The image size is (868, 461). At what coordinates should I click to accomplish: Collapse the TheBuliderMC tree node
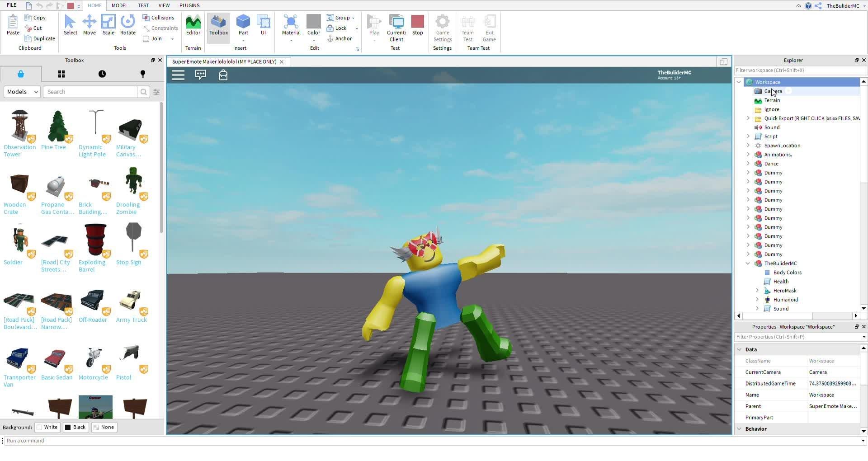tap(748, 263)
